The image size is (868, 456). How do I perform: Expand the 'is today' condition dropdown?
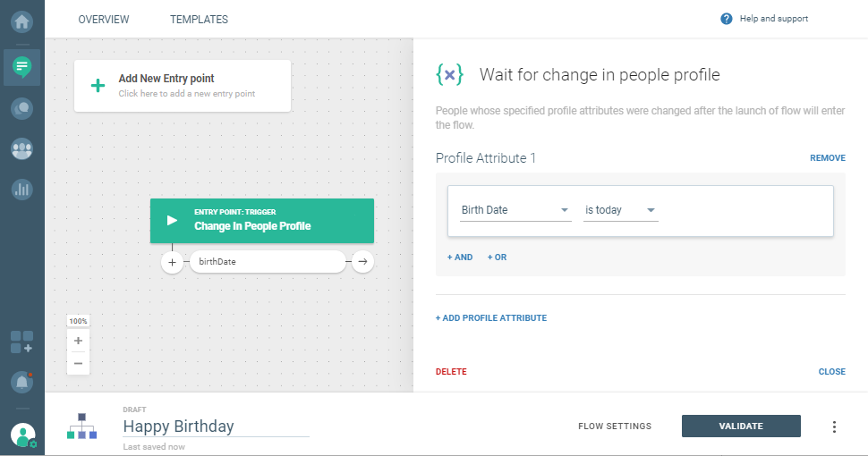[620, 210]
